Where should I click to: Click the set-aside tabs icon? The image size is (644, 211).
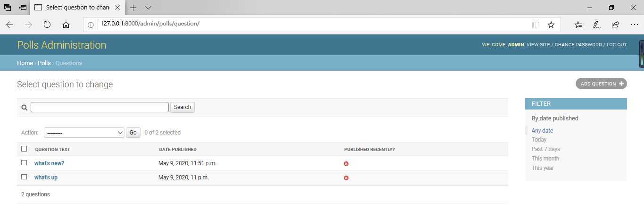tap(22, 8)
